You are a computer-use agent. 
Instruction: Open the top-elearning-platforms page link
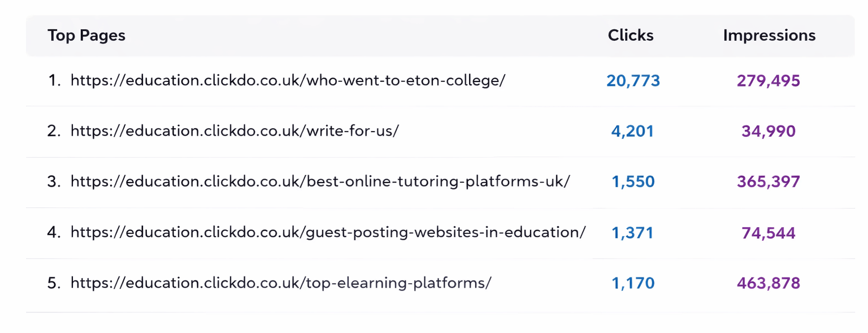281,283
